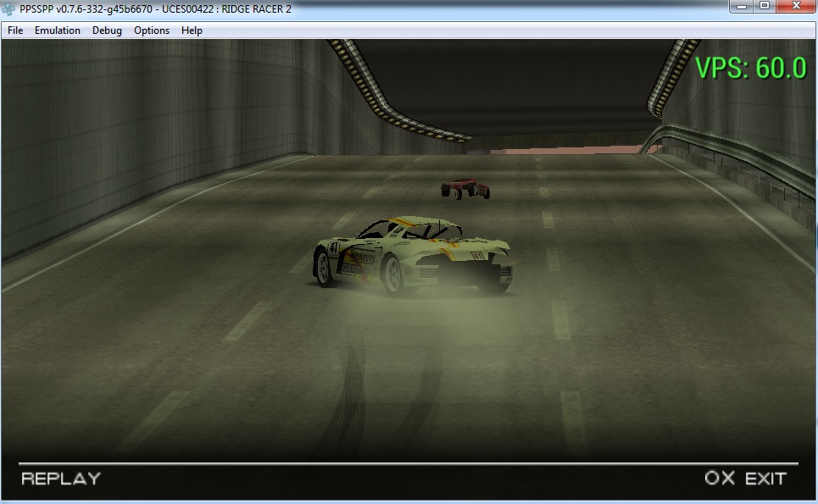The image size is (818, 504).
Task: Click the EXIT text at bottom right
Action: pos(765,479)
